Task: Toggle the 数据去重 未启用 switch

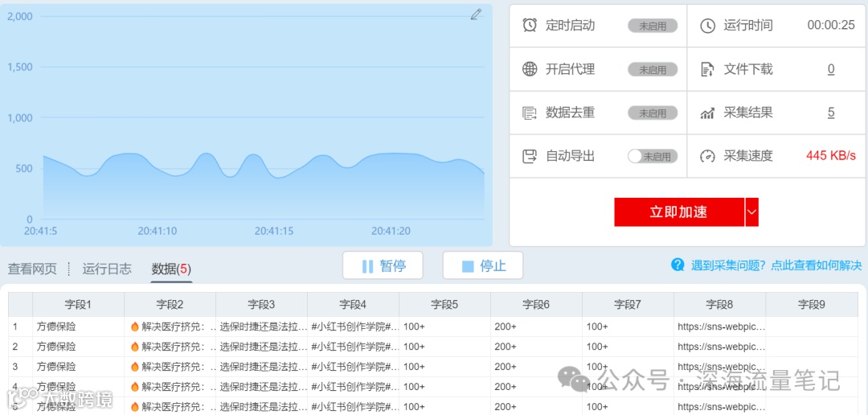Action: point(653,113)
